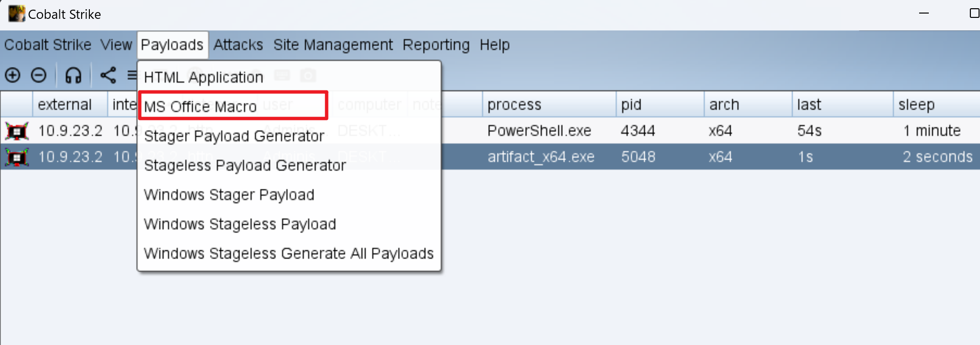The image size is (980, 345).
Task: Choose HTML Application from Payloads menu
Action: click(x=289, y=77)
